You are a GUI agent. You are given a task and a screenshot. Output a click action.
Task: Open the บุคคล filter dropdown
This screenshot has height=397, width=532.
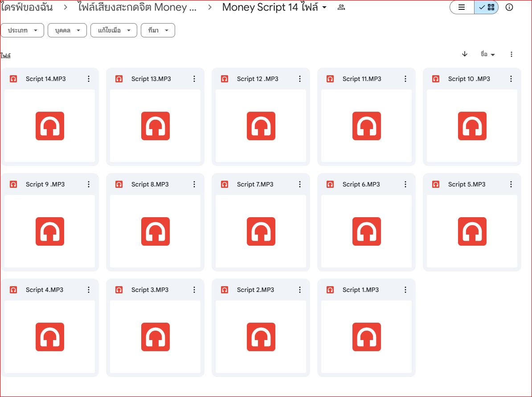tap(67, 30)
